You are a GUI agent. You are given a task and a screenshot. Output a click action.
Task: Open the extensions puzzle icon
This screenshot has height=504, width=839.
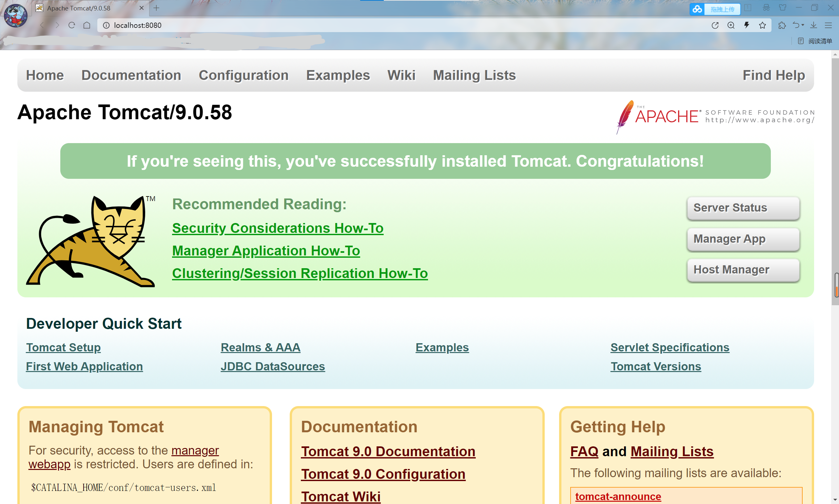pyautogui.click(x=782, y=26)
